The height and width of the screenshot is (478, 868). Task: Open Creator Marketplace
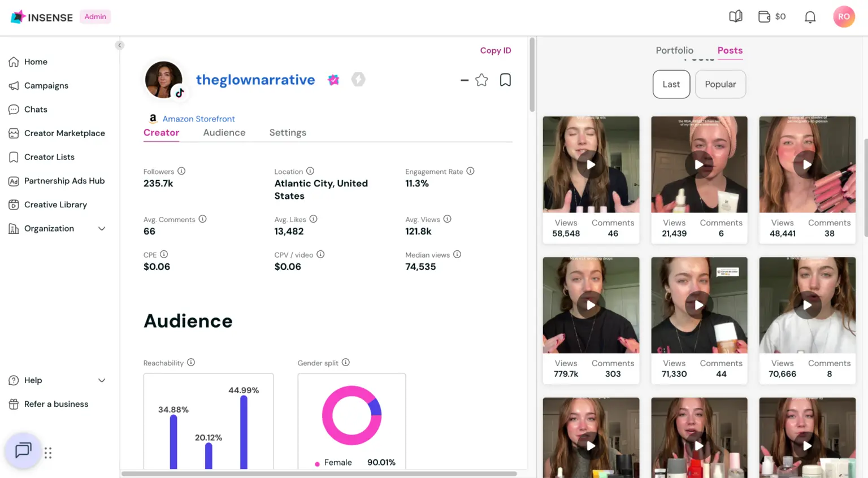(x=64, y=133)
